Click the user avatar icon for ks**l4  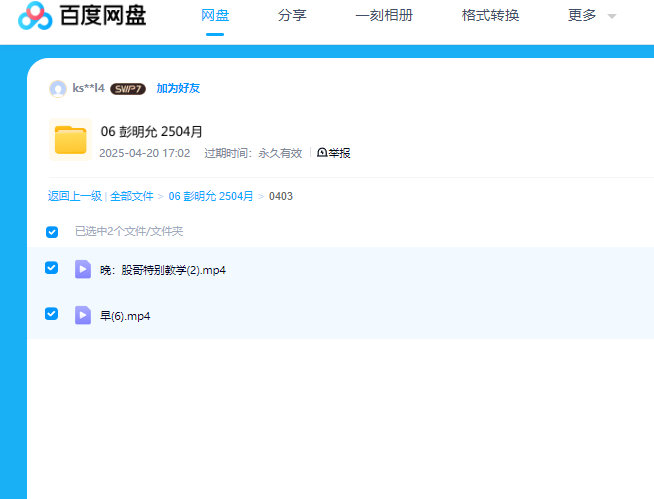click(x=58, y=89)
